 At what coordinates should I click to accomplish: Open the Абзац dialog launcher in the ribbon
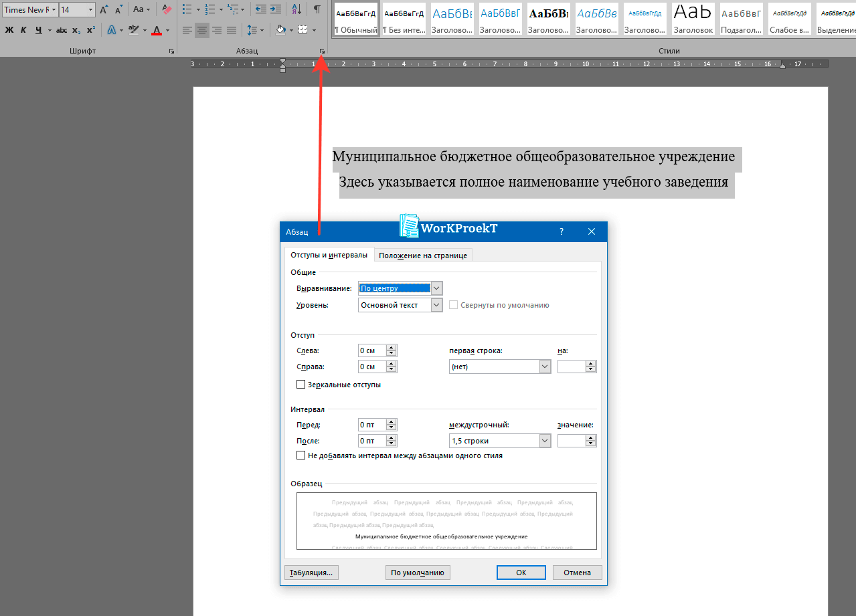click(322, 52)
